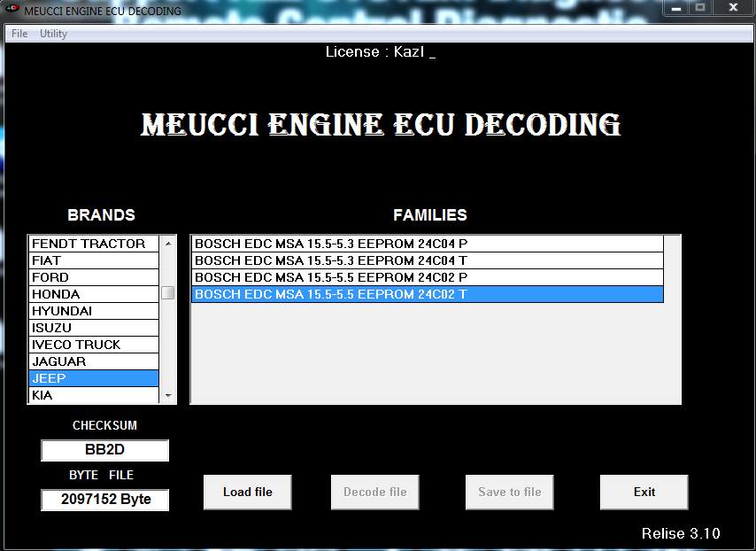
Task: Select ISUZU brand
Action: (x=94, y=328)
